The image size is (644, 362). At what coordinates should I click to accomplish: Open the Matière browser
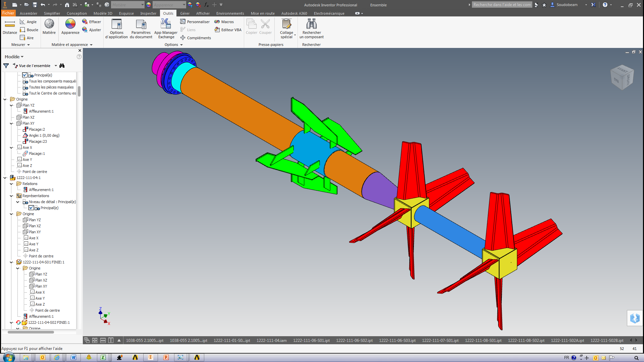click(x=49, y=26)
